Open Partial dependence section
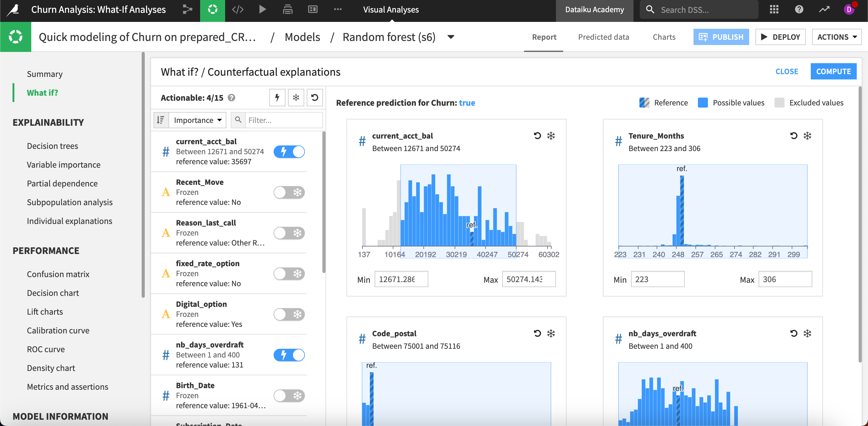868x426 pixels. [62, 183]
